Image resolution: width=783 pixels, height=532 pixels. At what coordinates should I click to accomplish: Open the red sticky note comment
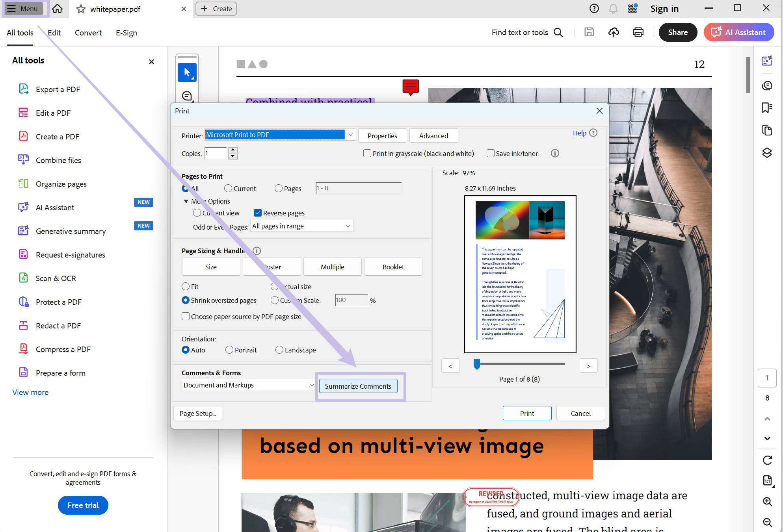coord(410,87)
